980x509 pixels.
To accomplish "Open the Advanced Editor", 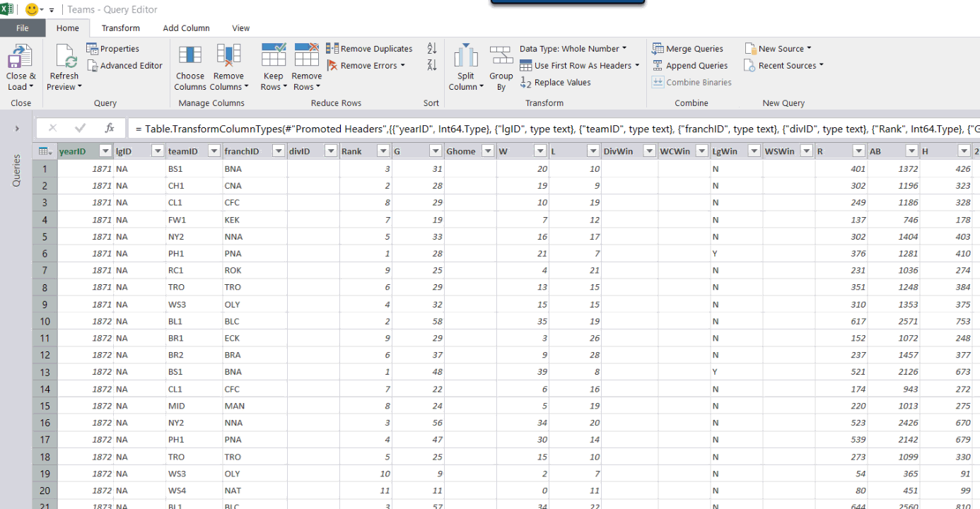I will pyautogui.click(x=124, y=66).
